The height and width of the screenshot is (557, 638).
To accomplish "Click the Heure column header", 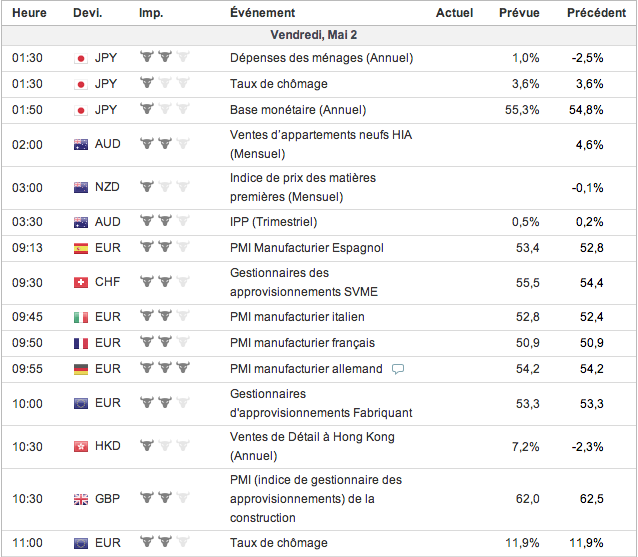I will click(x=29, y=13).
